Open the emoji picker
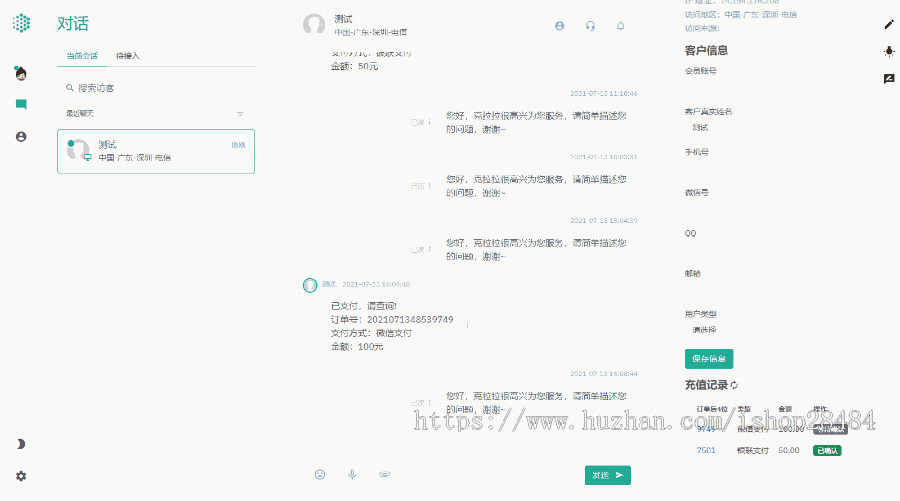The image size is (900, 501). point(320,475)
